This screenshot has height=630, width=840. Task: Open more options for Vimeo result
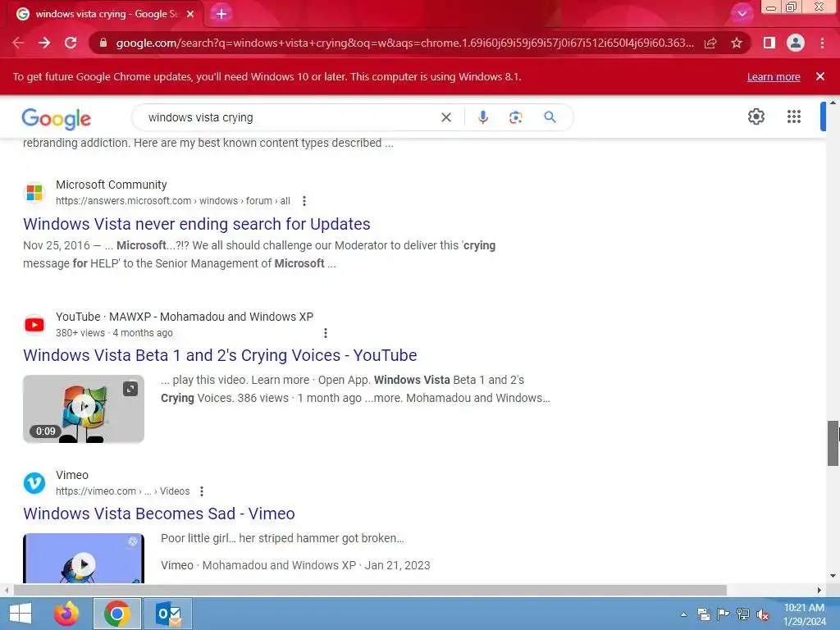click(x=202, y=491)
